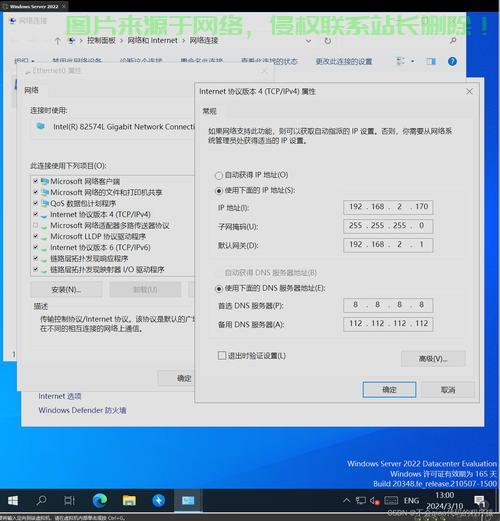
Task: Toggle QoS 数据包计划程序 checkbox
Action: click(x=36, y=203)
